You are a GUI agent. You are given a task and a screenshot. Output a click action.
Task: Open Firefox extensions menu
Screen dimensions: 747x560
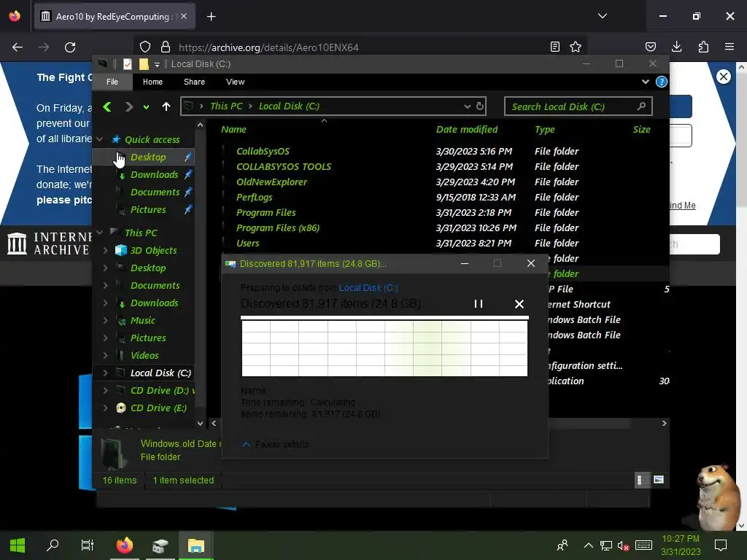[703, 47]
